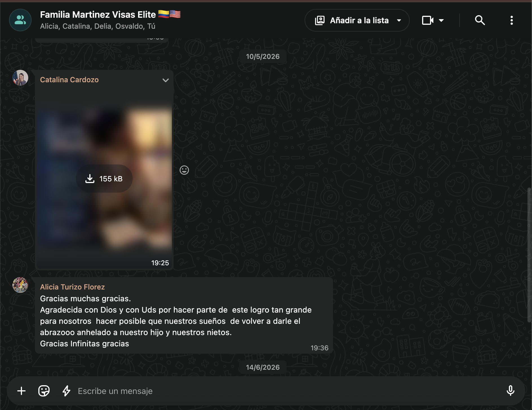The image size is (532, 410).
Task: Open the three-dot chat menu
Action: (511, 20)
